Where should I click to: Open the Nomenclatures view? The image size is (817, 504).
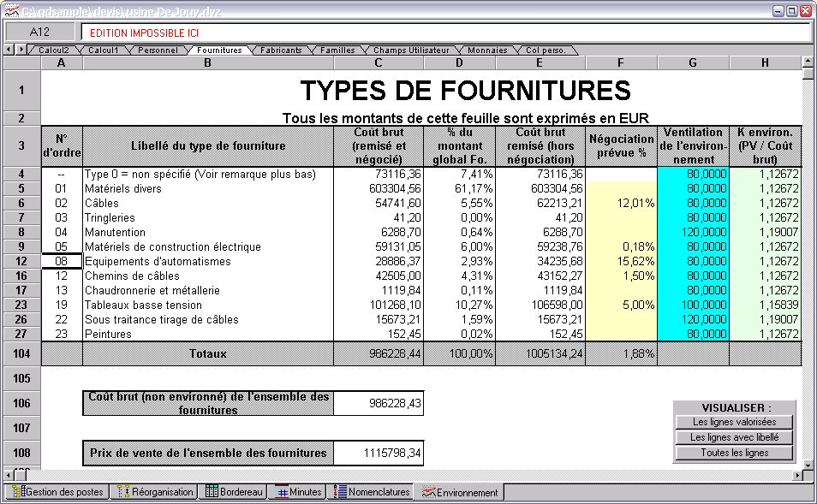coord(371,492)
